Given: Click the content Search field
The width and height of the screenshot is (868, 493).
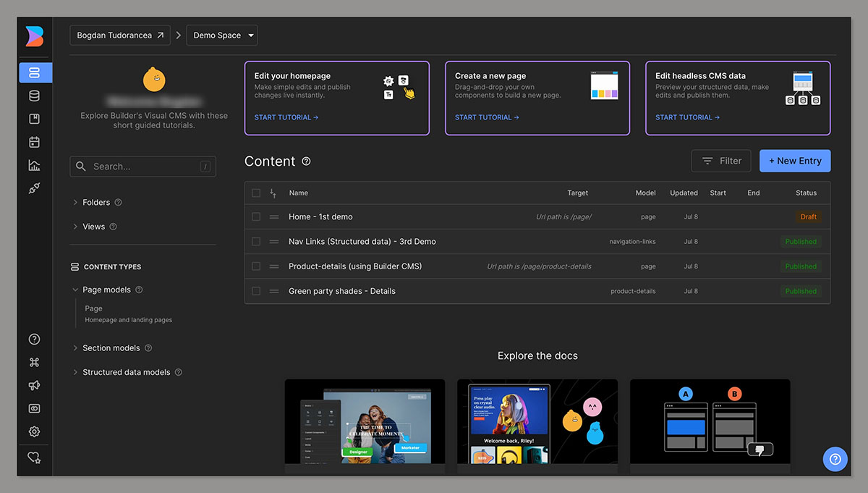Looking at the screenshot, I should coord(142,167).
